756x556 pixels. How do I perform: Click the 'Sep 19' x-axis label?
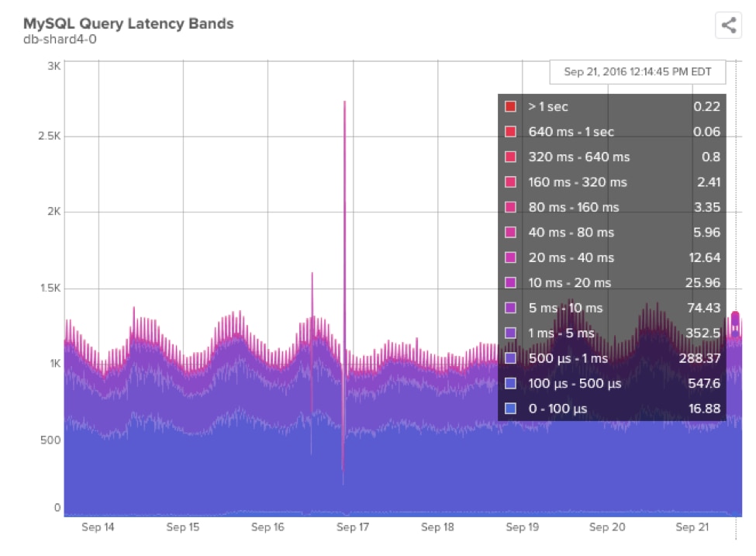click(x=522, y=527)
